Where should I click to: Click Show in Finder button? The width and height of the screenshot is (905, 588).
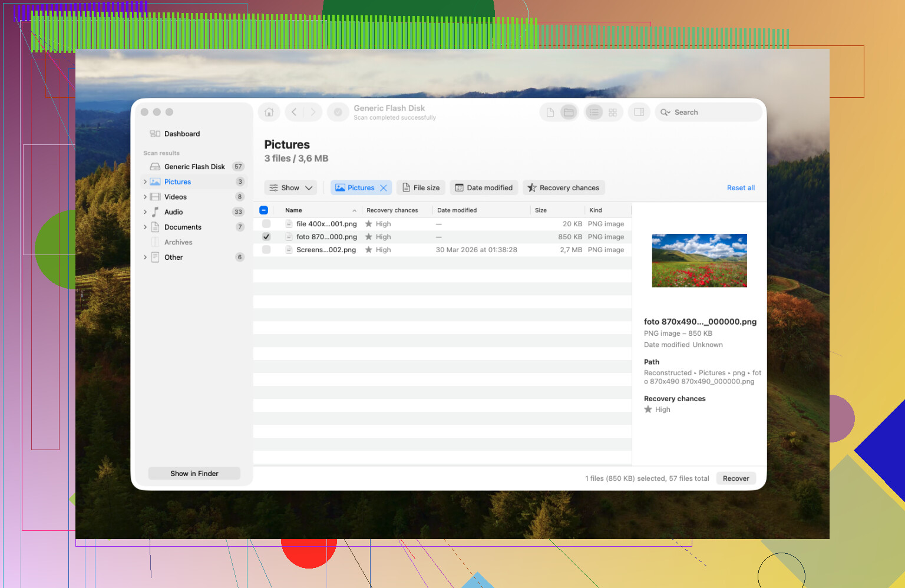194,474
